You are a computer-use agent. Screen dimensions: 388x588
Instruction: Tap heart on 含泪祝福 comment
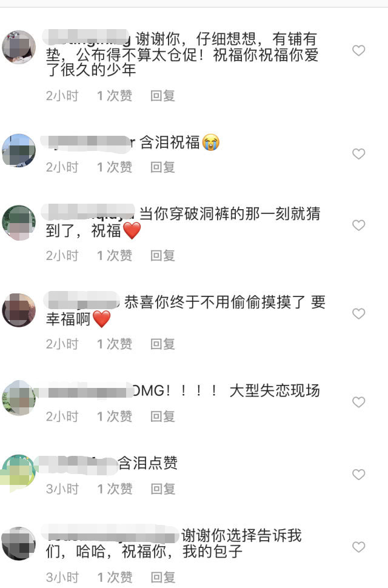tap(359, 153)
